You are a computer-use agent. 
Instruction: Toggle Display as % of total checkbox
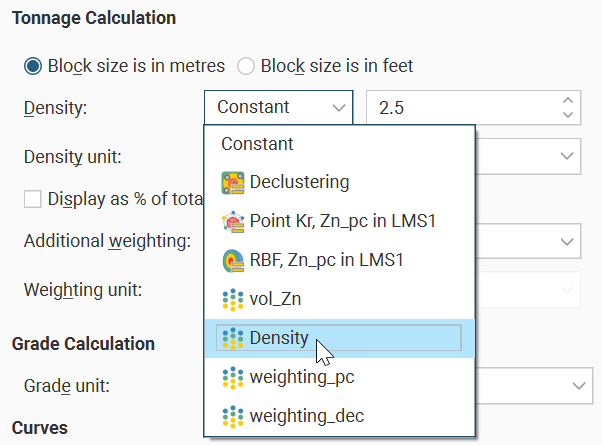[33, 198]
